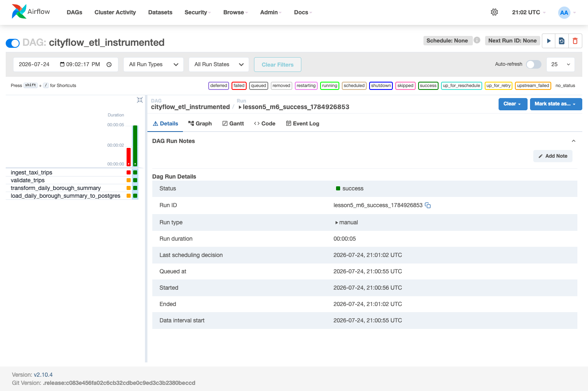Viewport: 588px width, 391px height.
Task: Click the schedule info icon
Action: 477,40
